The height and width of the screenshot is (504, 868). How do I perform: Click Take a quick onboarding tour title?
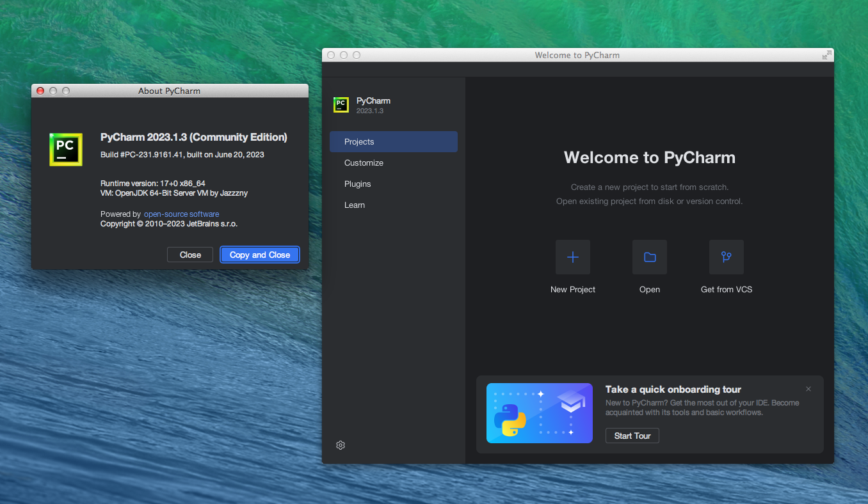click(x=673, y=390)
